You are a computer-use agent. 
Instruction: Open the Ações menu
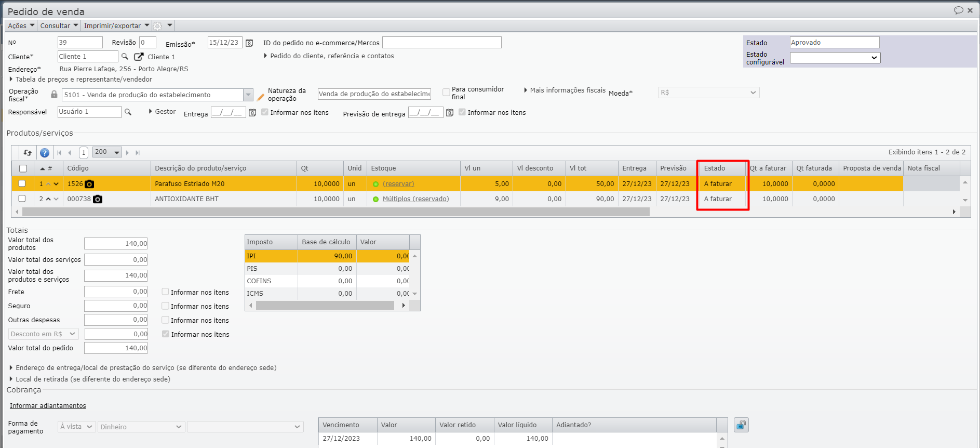point(21,25)
